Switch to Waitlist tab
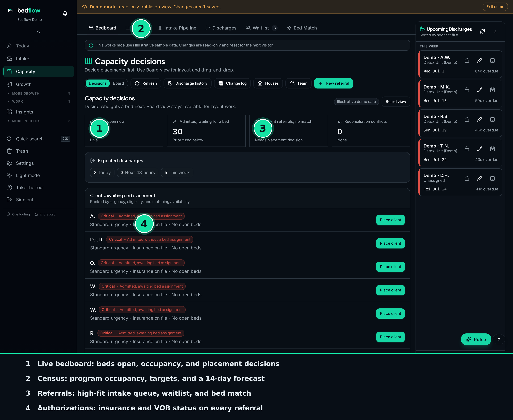 pos(261,28)
